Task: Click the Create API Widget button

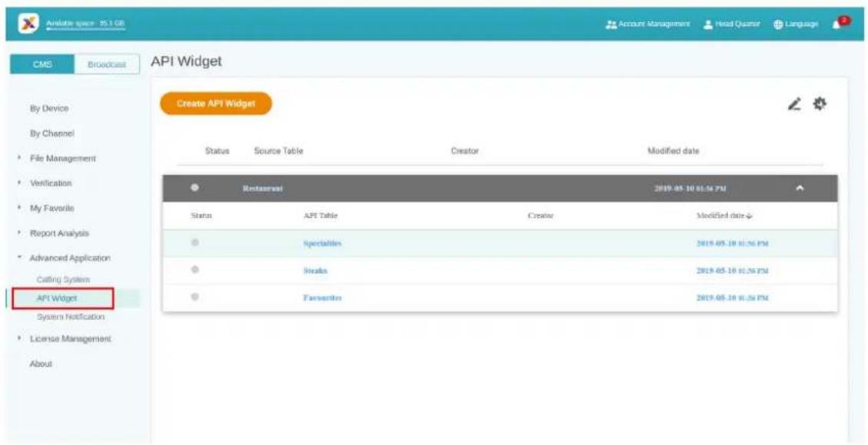Action: 216,104
